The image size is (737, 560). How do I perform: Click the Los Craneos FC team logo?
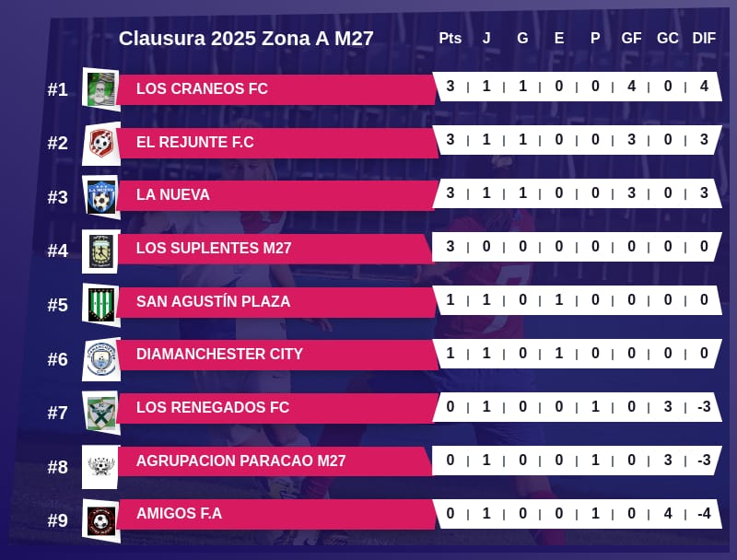coord(101,89)
